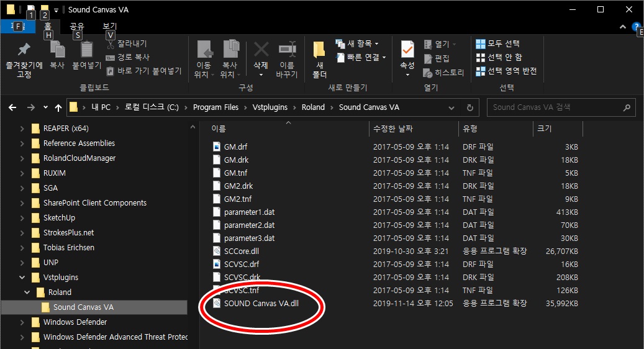Create a New folder (새 폴더)
Screen dimensions: 644x349
[x=320, y=60]
